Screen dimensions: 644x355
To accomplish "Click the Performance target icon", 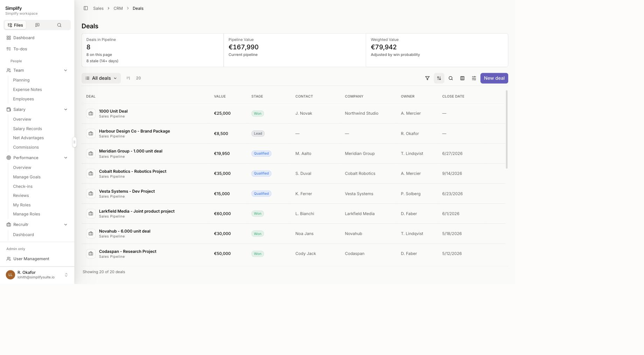I will (x=9, y=158).
